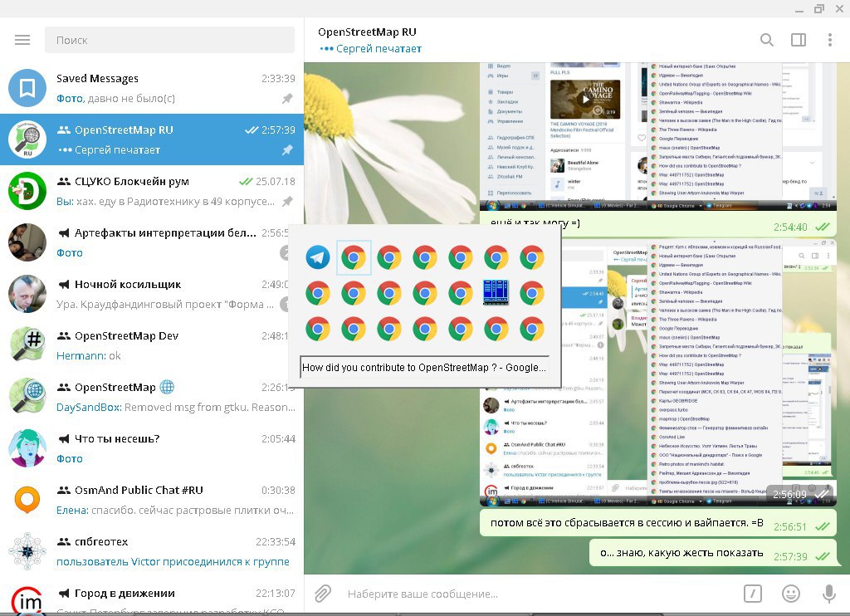Viewport: 850px width, 616px height.
Task: Open the bot commands slash icon
Action: tap(752, 594)
